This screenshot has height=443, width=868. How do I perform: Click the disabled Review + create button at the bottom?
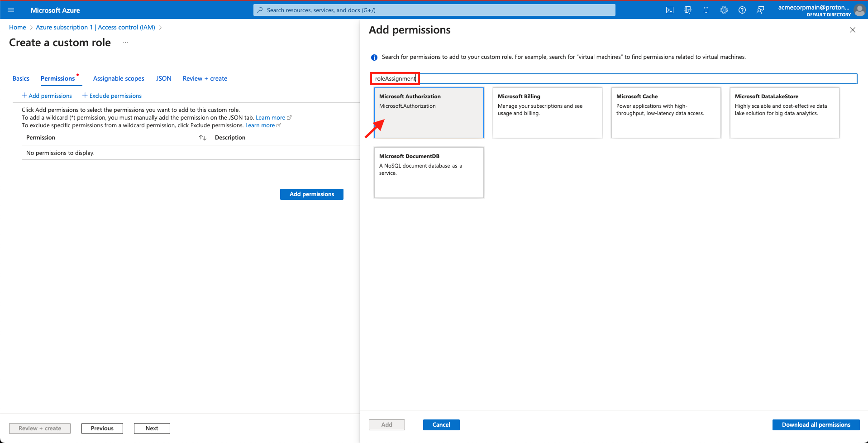40,429
